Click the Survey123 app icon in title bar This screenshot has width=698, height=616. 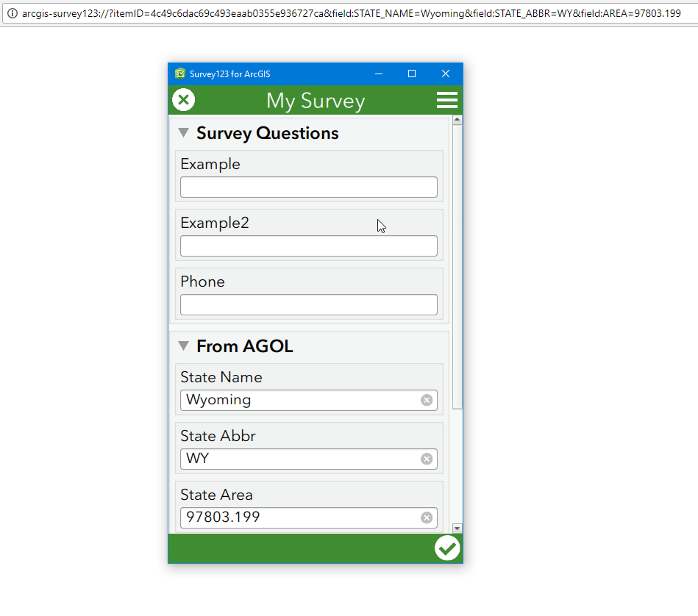(x=180, y=74)
